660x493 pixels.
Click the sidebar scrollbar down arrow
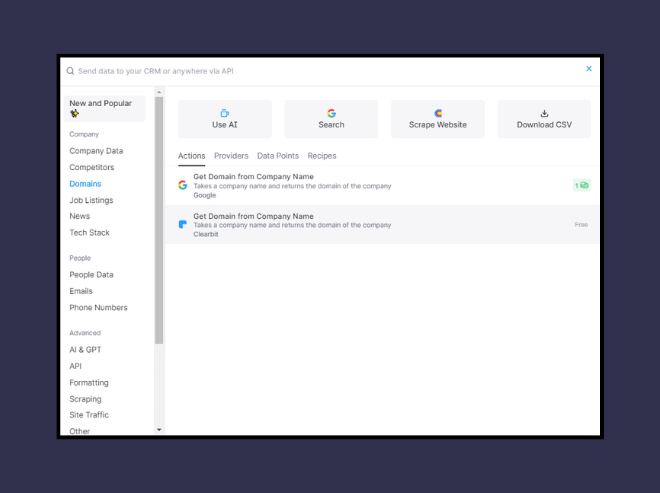[x=159, y=429]
